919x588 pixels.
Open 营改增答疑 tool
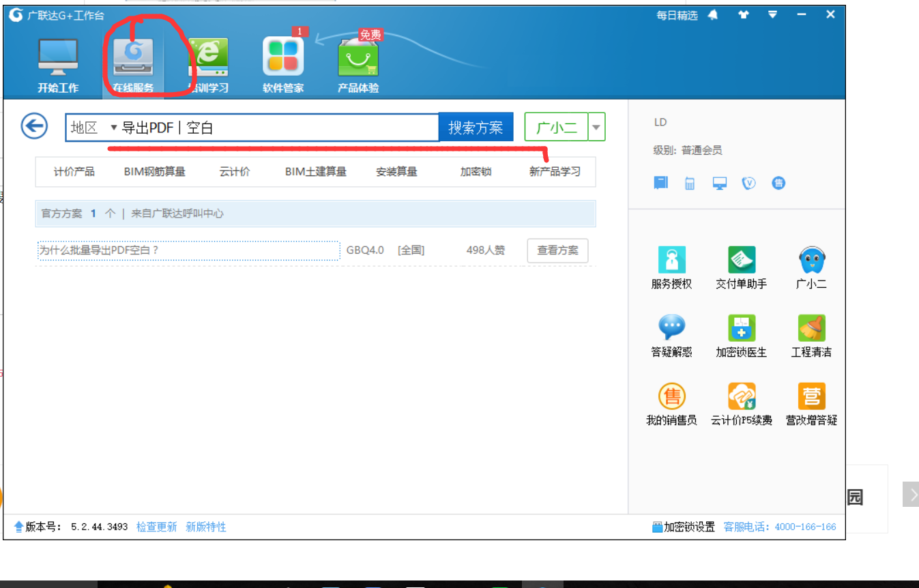point(812,404)
